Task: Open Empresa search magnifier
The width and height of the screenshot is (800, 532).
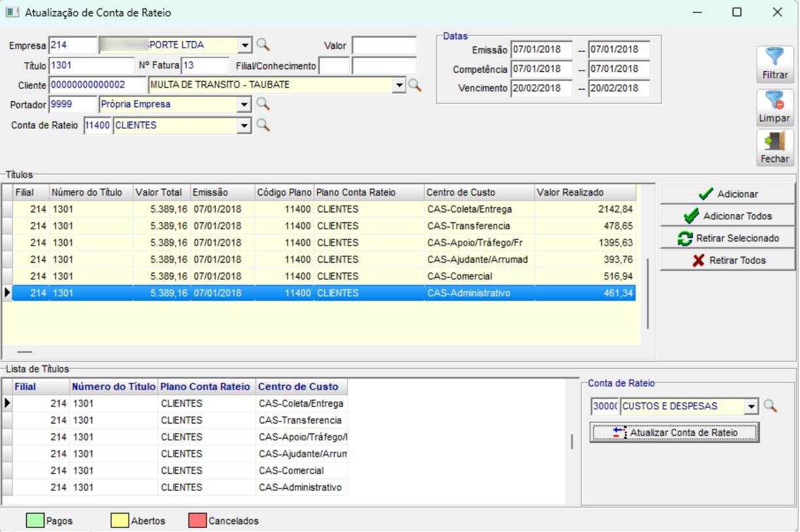Action: pyautogui.click(x=263, y=44)
